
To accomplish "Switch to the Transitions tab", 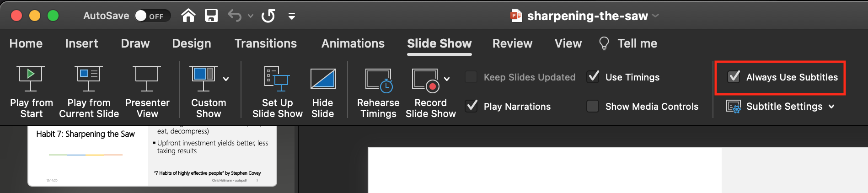I will click(265, 43).
